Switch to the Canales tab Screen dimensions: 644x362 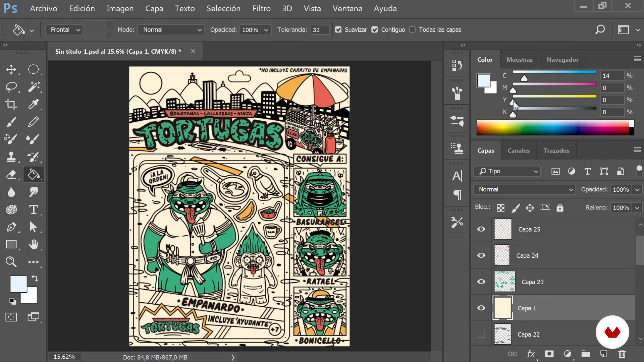(519, 150)
